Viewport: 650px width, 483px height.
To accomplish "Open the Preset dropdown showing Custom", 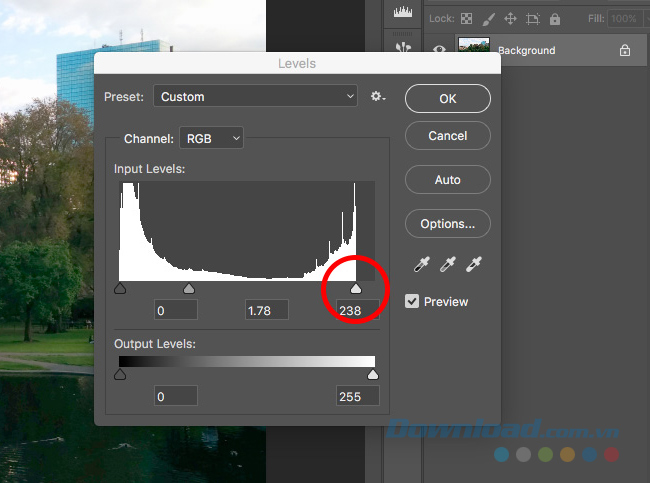I will (255, 96).
